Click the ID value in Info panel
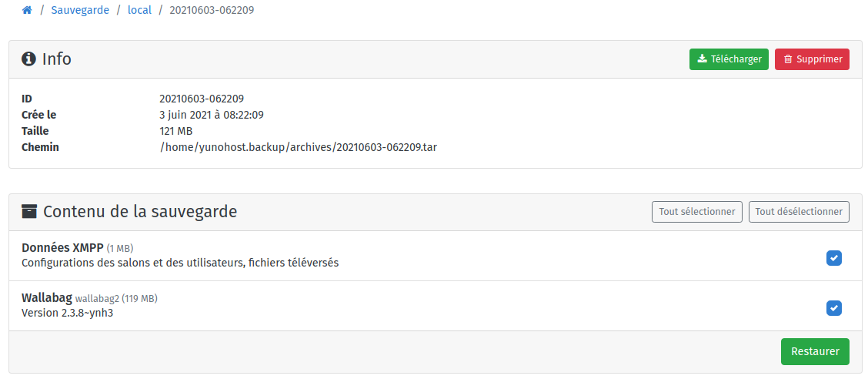 tap(202, 99)
